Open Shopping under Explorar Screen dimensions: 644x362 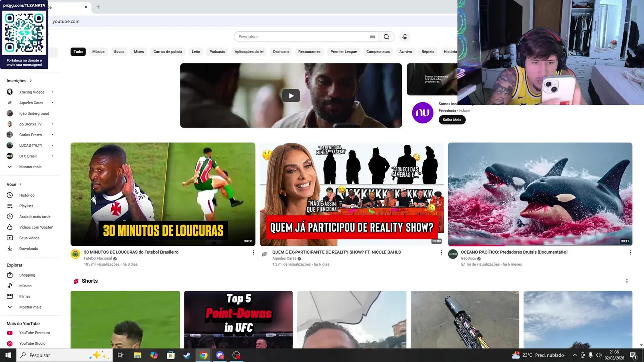pos(27,275)
